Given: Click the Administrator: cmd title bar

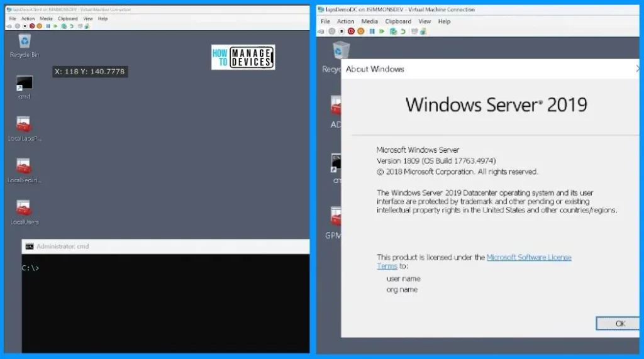Looking at the screenshot, I should [x=165, y=246].
